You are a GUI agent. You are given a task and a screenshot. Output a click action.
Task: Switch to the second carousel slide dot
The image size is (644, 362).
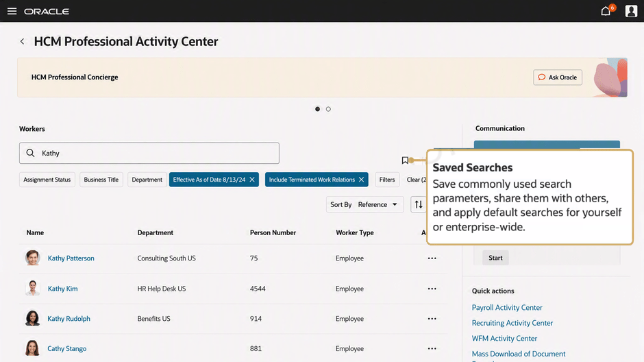click(328, 109)
